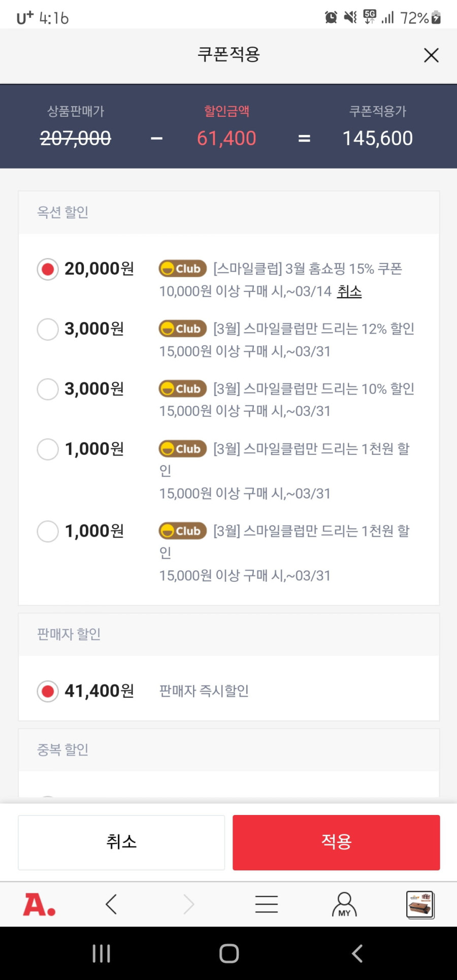This screenshot has height=980, width=457.
Task: Open the recently viewed product thumbnail
Action: pos(420,904)
